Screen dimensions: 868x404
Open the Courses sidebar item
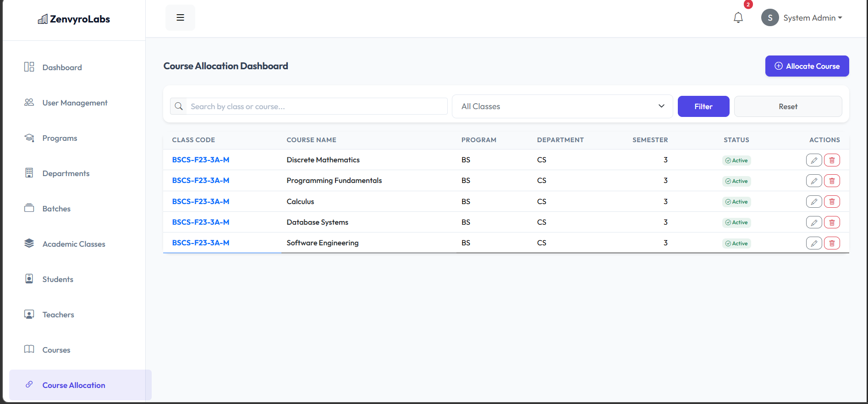(x=56, y=350)
